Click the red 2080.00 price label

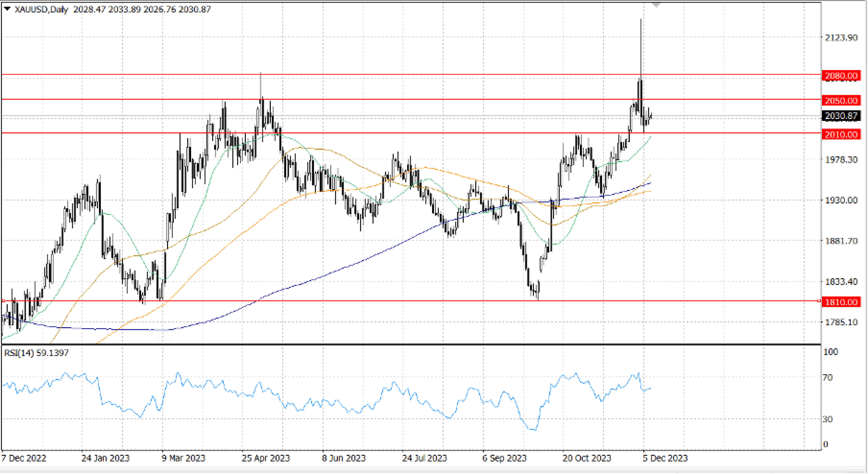pyautogui.click(x=841, y=75)
